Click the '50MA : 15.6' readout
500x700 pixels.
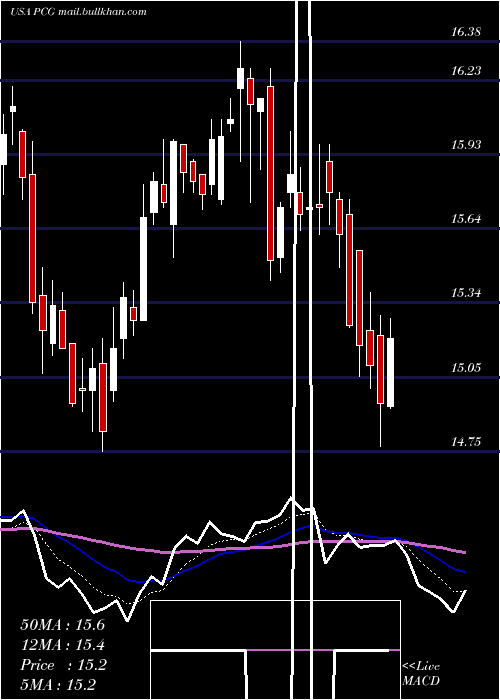coord(62,625)
